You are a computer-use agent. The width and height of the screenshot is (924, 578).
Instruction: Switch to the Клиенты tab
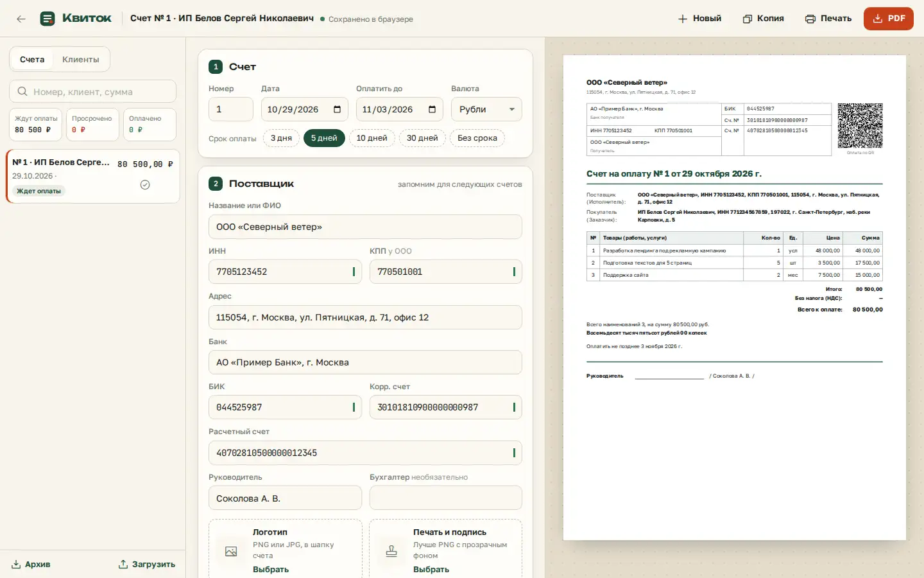[81, 60]
